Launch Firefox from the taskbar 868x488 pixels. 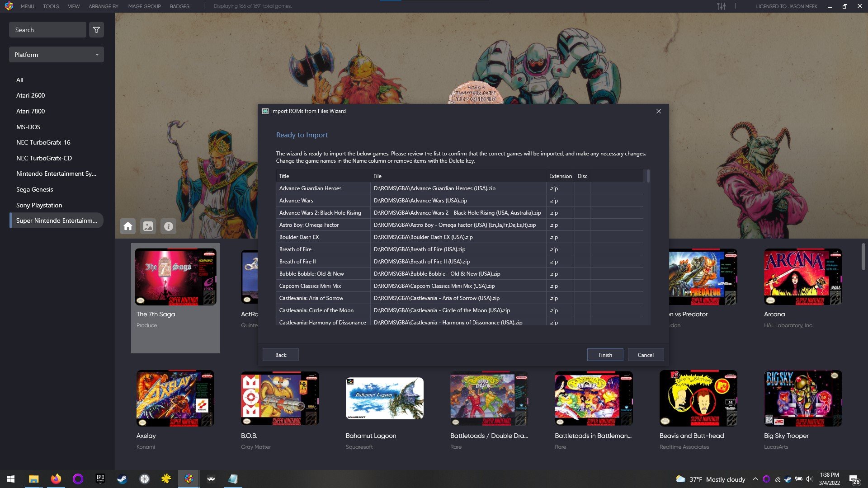(56, 479)
